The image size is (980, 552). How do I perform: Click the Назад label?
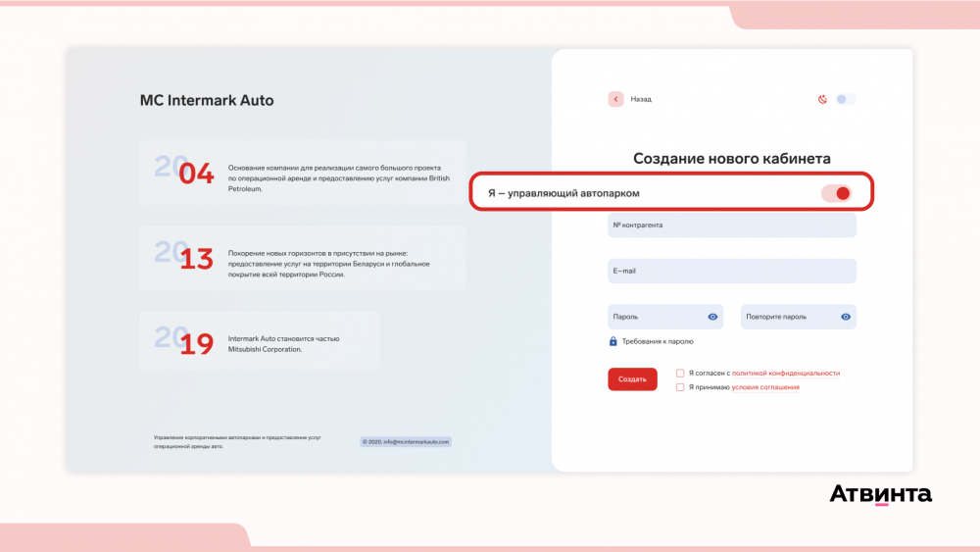coord(641,99)
